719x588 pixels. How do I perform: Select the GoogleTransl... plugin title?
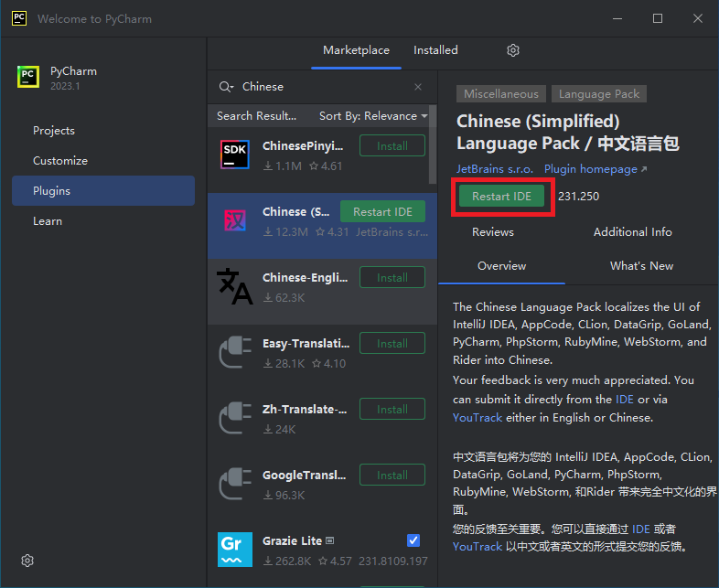coord(304,476)
